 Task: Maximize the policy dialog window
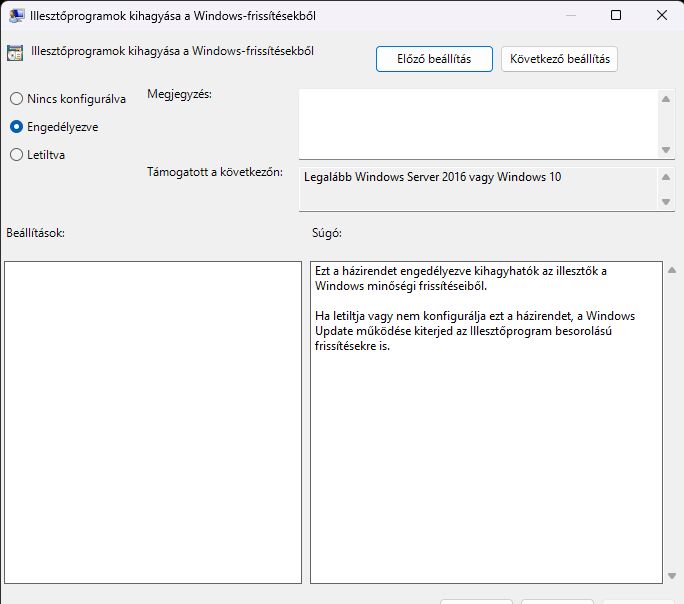616,15
